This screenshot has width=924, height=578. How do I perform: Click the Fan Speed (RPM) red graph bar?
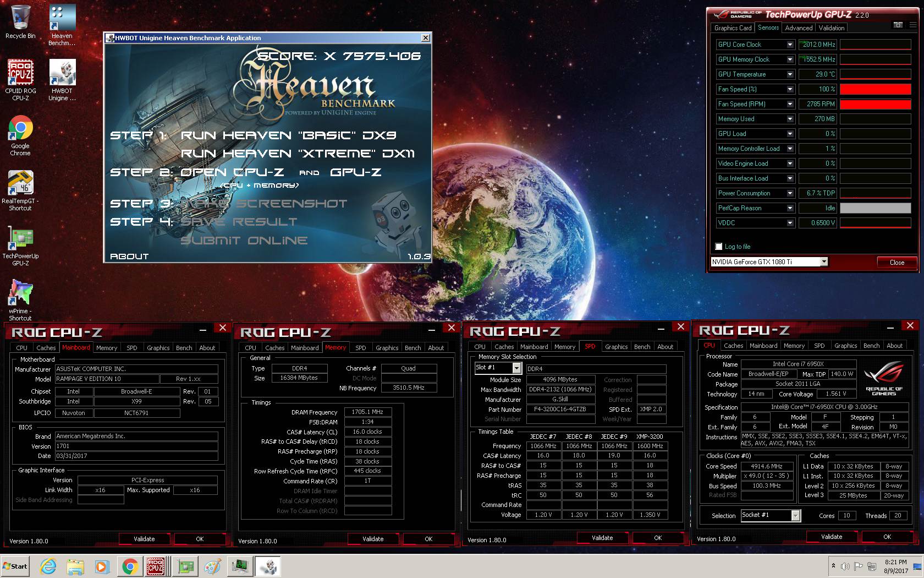tap(875, 104)
